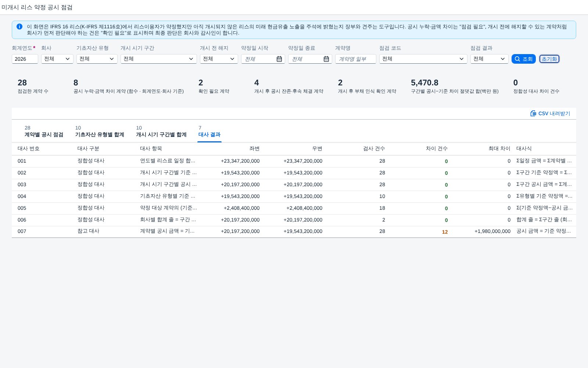Click the 차이 건수 column header

(x=437, y=149)
